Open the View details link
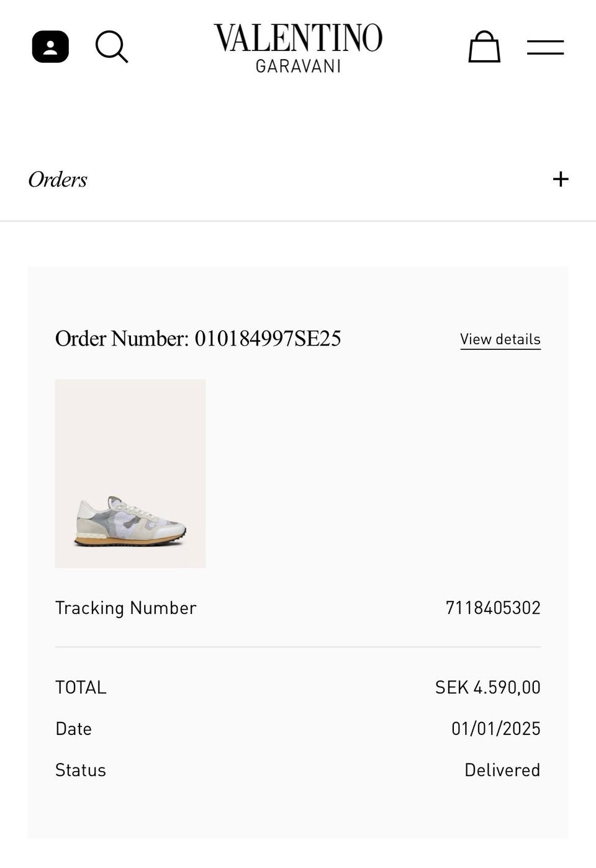The height and width of the screenshot is (868, 596). [x=500, y=339]
